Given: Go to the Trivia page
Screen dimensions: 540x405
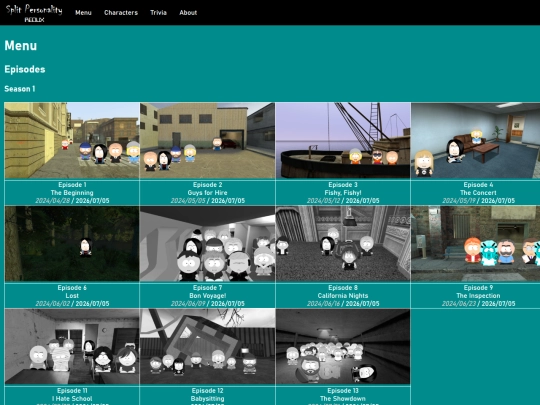Looking at the screenshot, I should [158, 13].
